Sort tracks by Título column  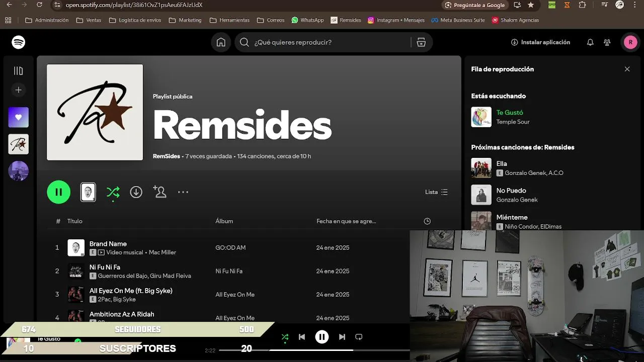click(x=75, y=221)
